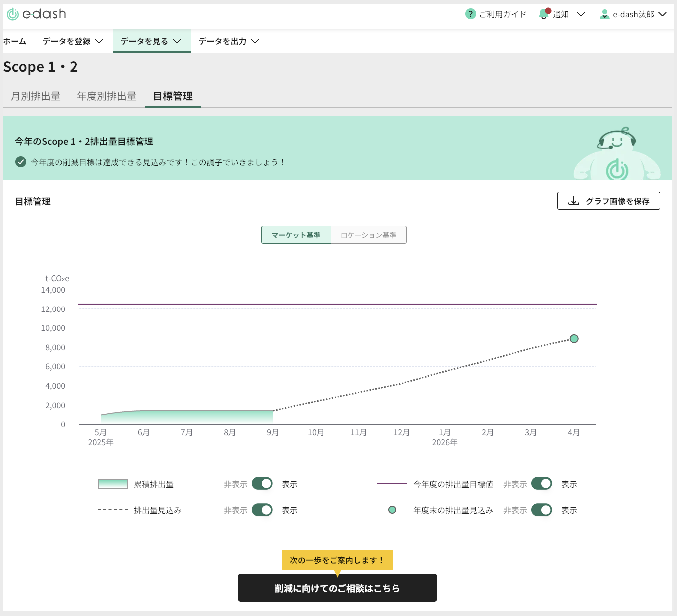Click the 削減に向けてのご相談はこちら button
The width and height of the screenshot is (677, 616).
338,588
